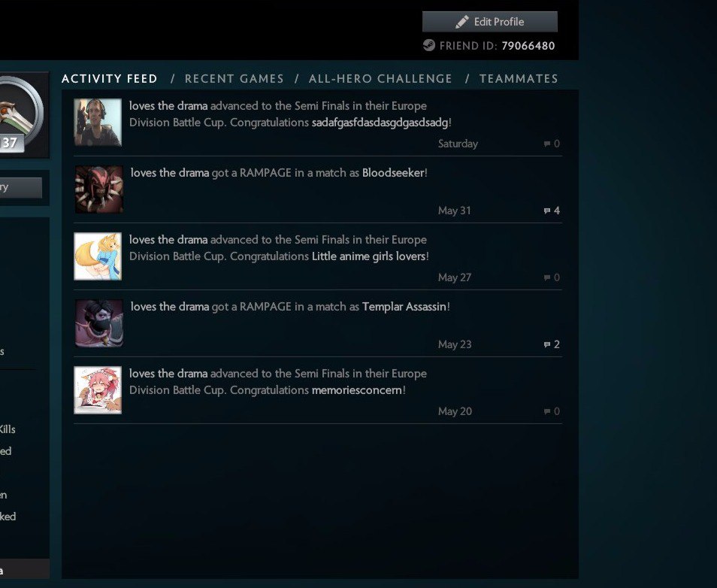Click the Edit Profile button
The image size is (717, 588).
pos(489,22)
